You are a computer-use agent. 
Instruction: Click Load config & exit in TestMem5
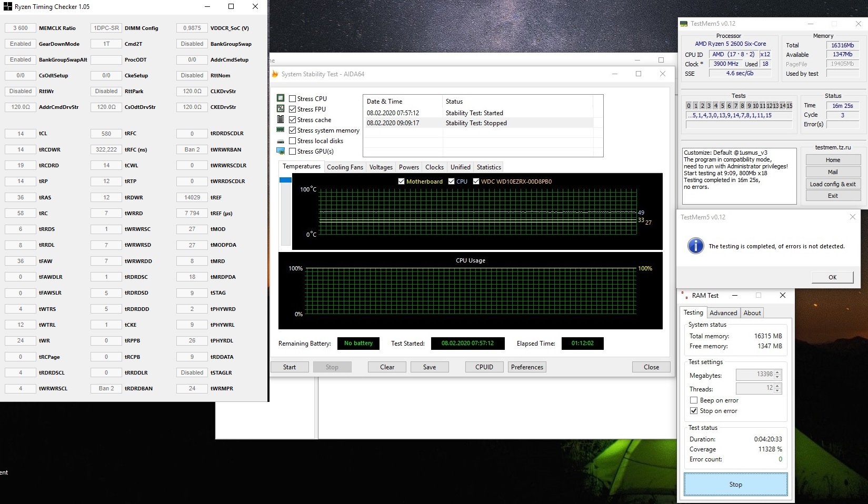click(x=833, y=184)
